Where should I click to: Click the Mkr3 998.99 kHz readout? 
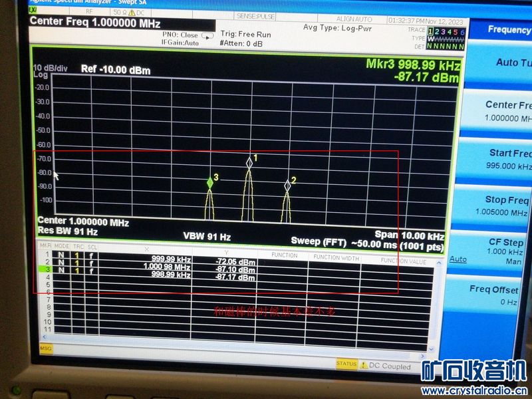413,64
